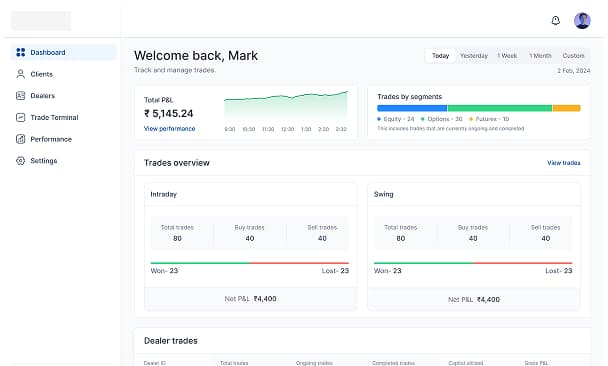This screenshot has height=366, width=608.
Task: Select the Today time range tab
Action: tap(440, 56)
